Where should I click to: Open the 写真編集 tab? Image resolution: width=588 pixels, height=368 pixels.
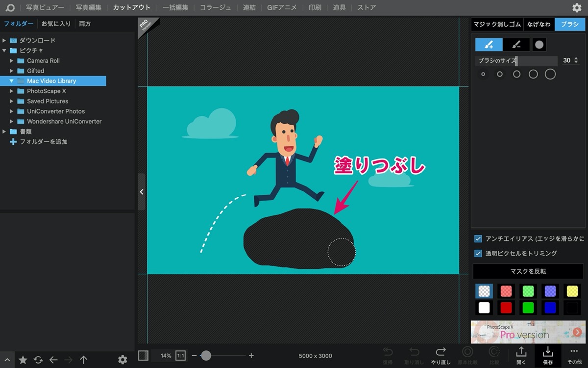(x=88, y=7)
